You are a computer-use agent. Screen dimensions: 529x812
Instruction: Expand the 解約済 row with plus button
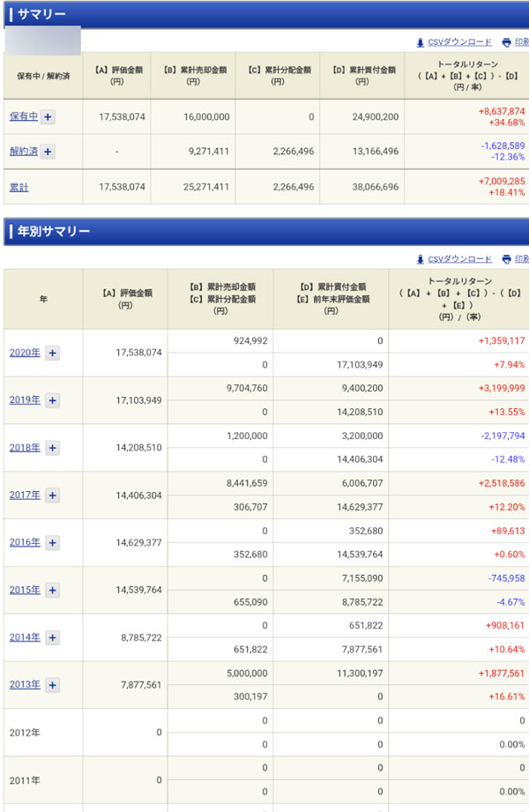pyautogui.click(x=48, y=152)
